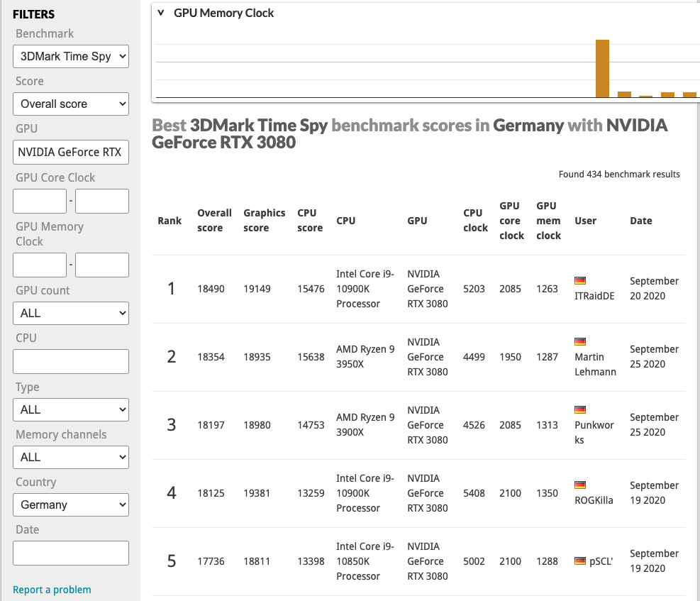The height and width of the screenshot is (601, 700).
Task: Click the GPU Memory Clock chart title
Action: click(x=223, y=13)
